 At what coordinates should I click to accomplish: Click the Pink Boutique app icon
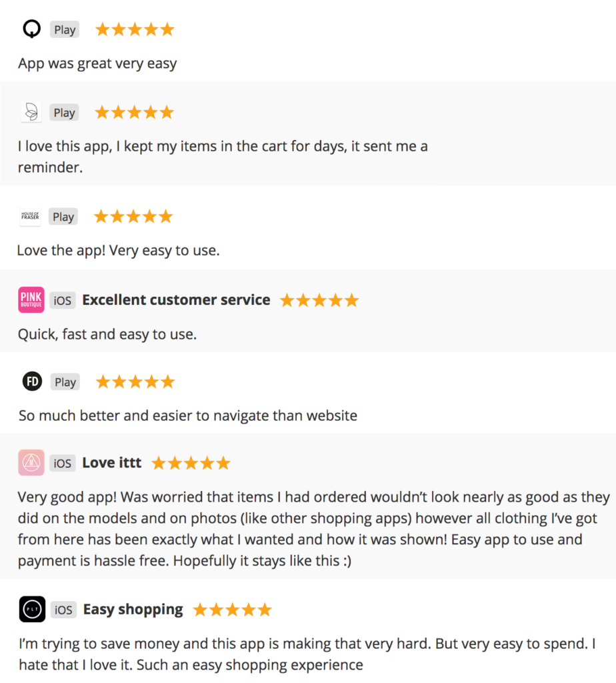pyautogui.click(x=31, y=299)
